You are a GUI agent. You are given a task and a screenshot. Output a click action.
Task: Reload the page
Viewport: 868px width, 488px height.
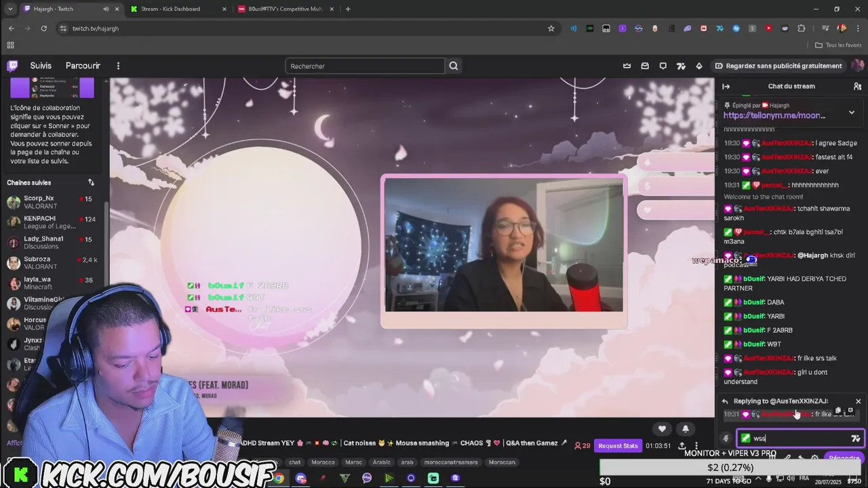tap(43, 28)
